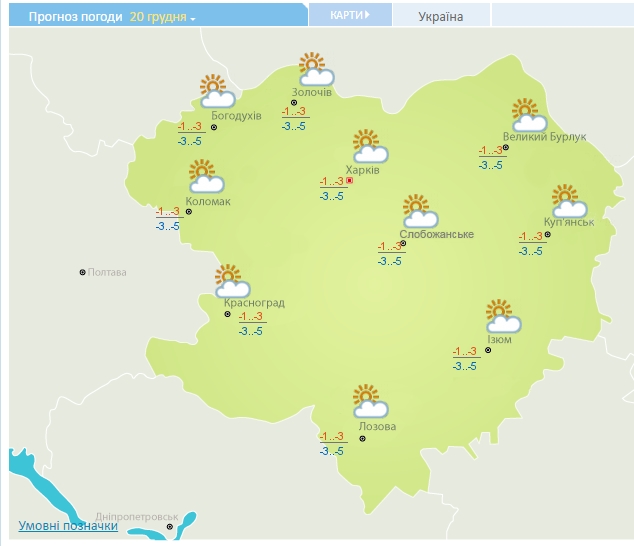Image resolution: width=634 pixels, height=546 pixels.
Task: Open the КАРТИ tab
Action: (x=350, y=15)
